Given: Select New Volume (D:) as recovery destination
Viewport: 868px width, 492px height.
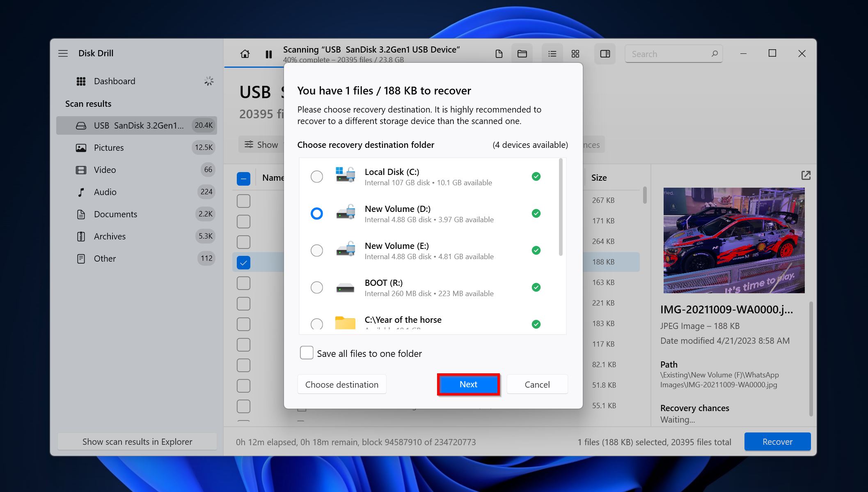Looking at the screenshot, I should [316, 213].
